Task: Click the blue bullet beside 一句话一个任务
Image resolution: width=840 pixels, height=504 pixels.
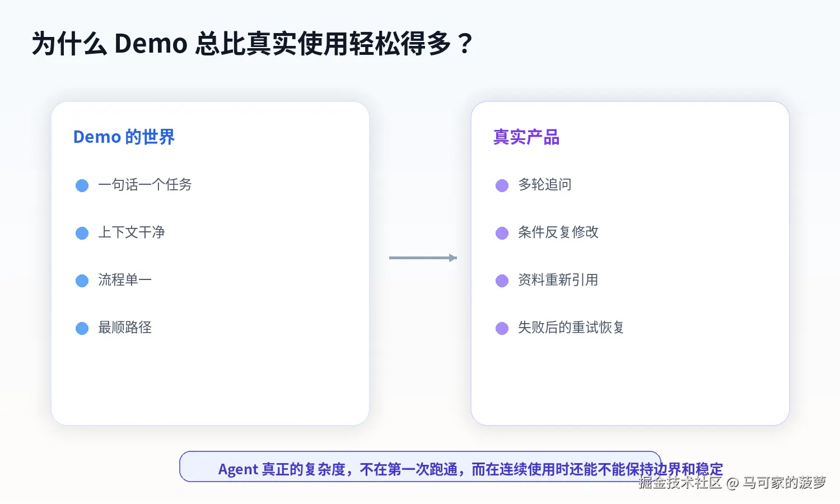Action: click(82, 185)
